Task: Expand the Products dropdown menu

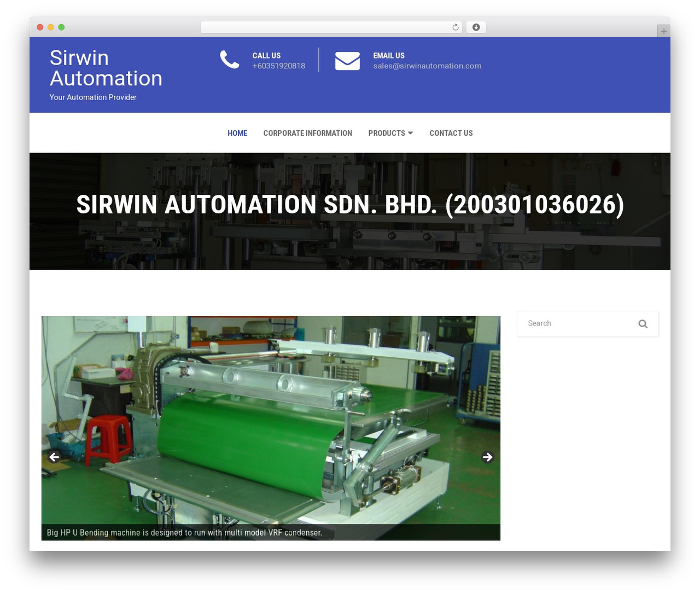Action: (x=390, y=133)
